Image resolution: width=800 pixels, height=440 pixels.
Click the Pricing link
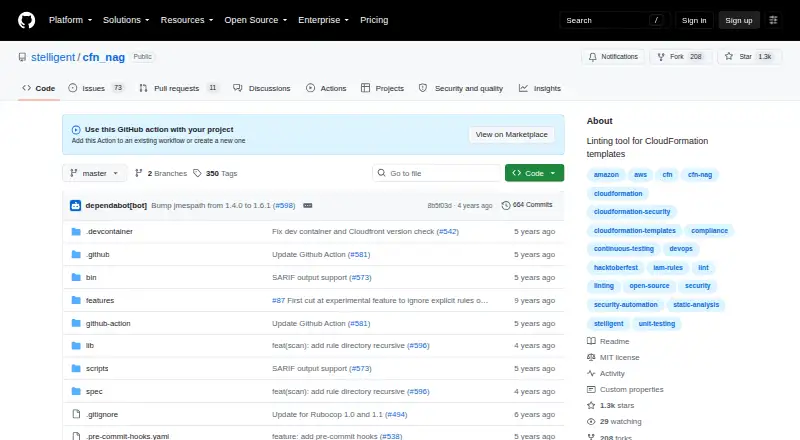click(x=374, y=20)
